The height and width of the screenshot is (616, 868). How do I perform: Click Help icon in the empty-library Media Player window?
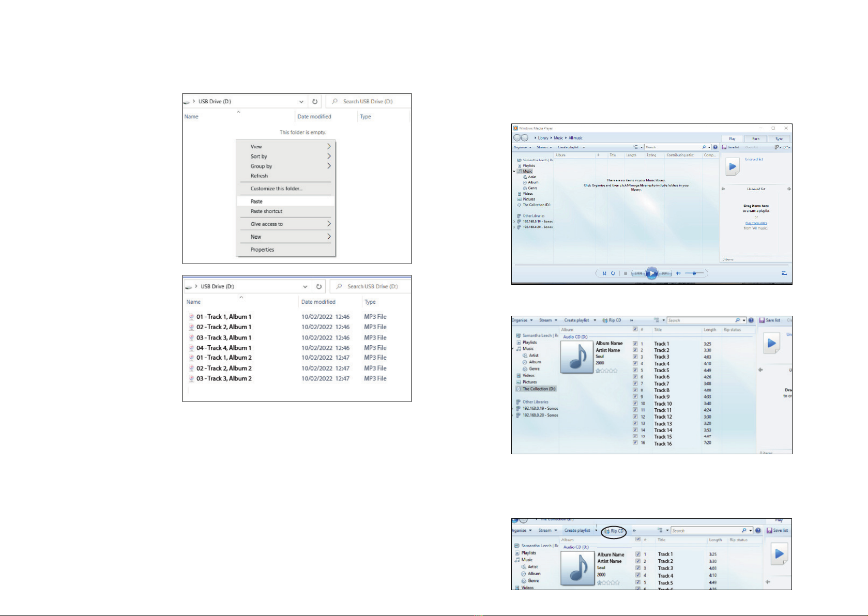point(715,147)
